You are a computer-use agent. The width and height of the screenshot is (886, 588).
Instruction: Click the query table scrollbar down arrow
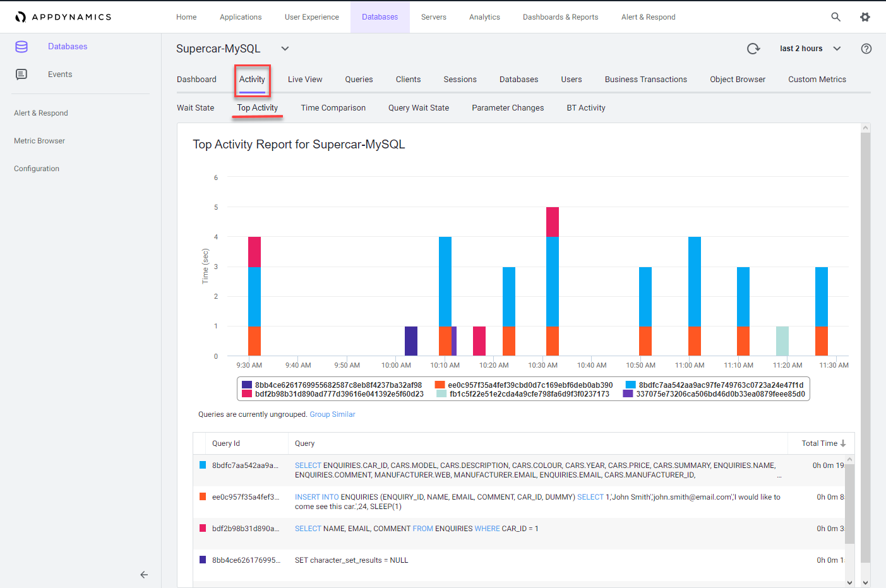(849, 582)
